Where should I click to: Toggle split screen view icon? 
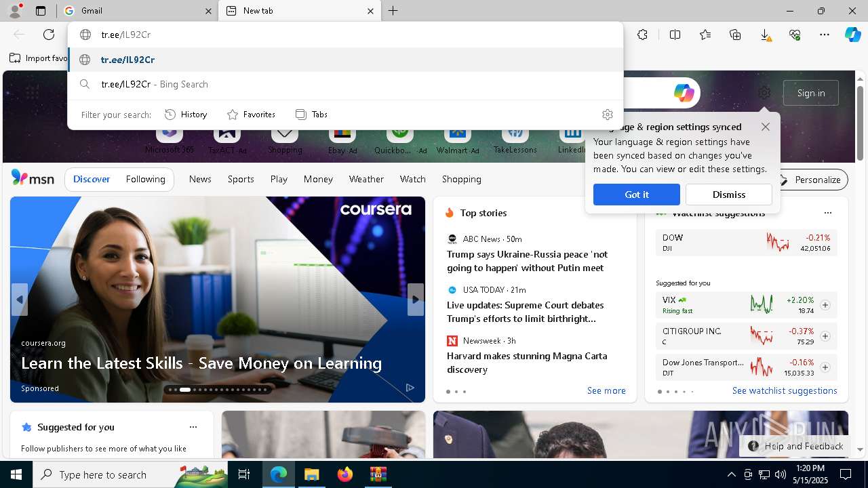point(675,35)
